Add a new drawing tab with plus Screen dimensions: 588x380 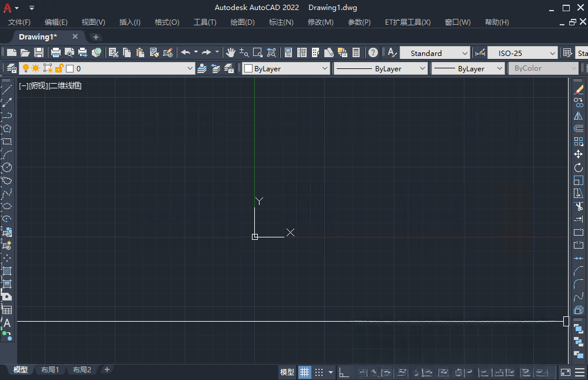[95, 37]
